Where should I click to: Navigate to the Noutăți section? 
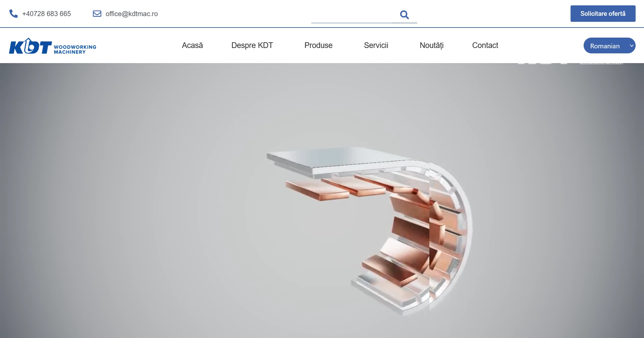(x=431, y=45)
